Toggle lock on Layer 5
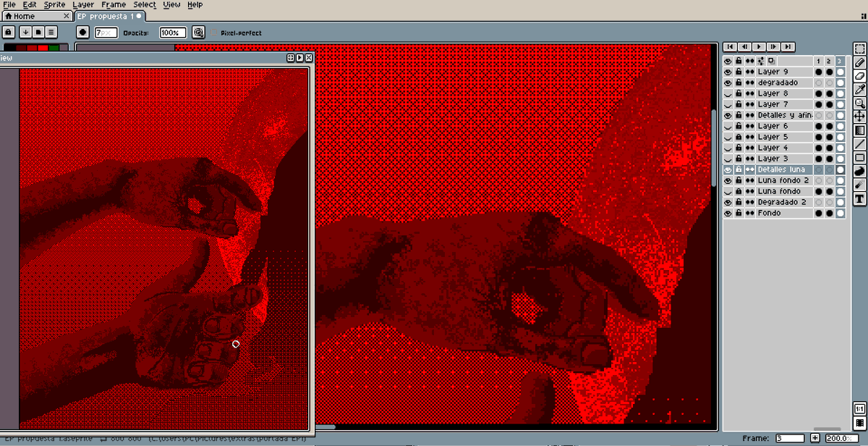The image size is (868, 446). click(739, 137)
